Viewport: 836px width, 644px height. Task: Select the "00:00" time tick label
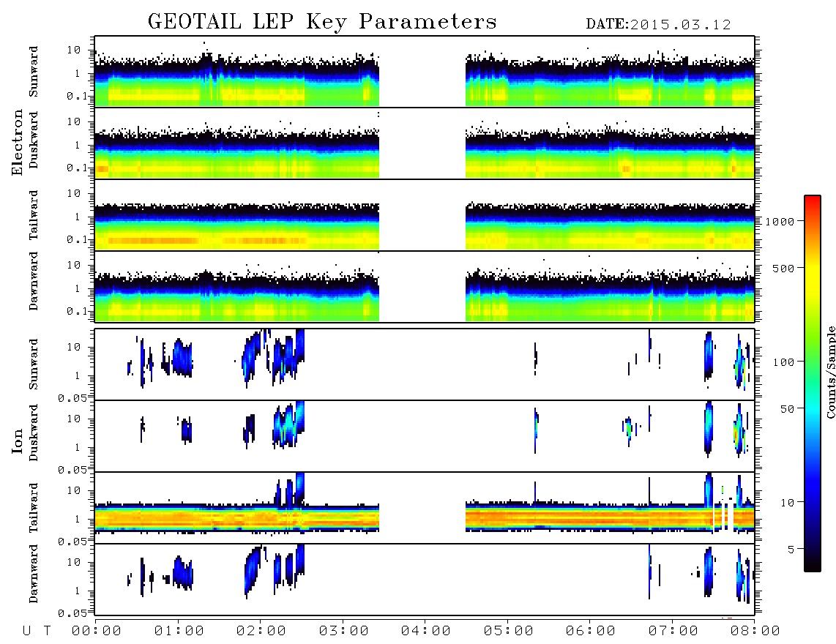click(97, 632)
